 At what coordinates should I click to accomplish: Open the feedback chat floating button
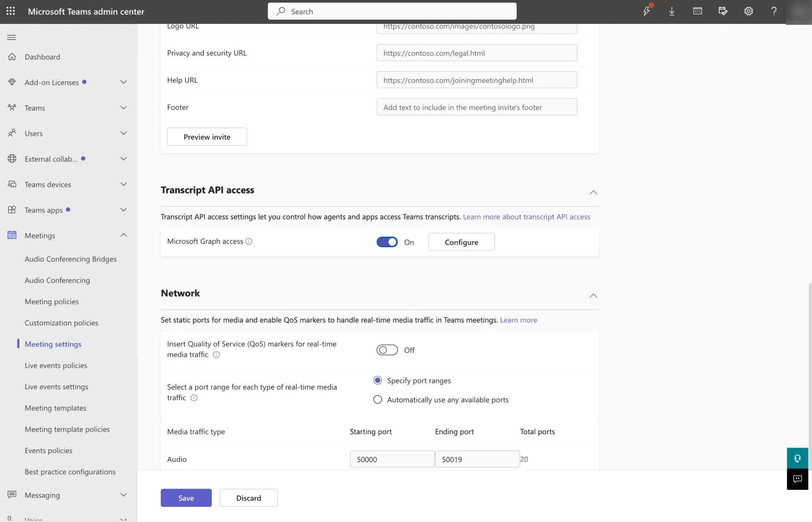[x=797, y=479]
